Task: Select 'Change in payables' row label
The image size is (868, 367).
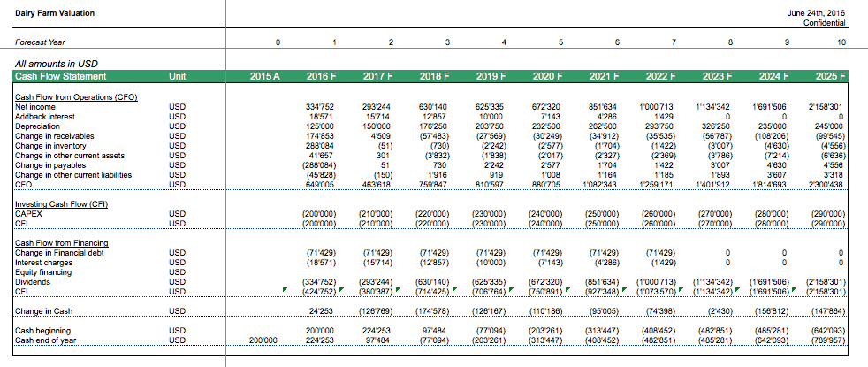Action: click(x=49, y=165)
